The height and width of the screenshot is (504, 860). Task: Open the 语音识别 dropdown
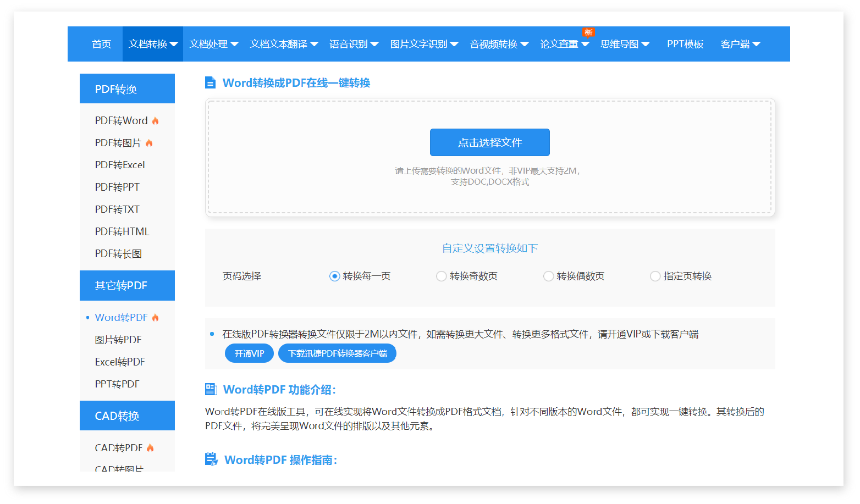(x=354, y=44)
